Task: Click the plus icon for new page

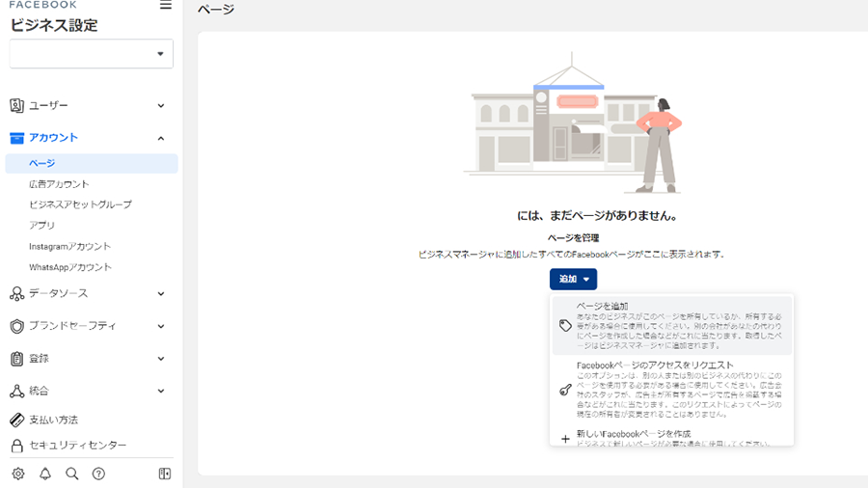Action: pyautogui.click(x=565, y=439)
